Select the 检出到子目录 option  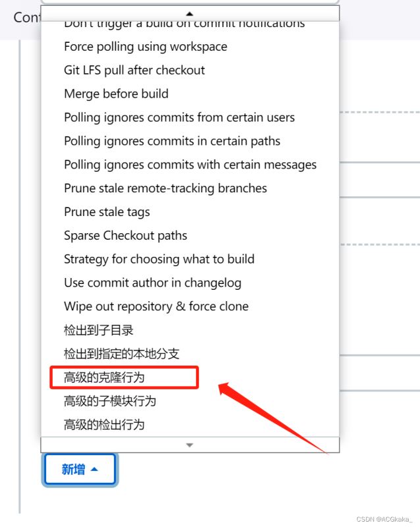(190, 330)
